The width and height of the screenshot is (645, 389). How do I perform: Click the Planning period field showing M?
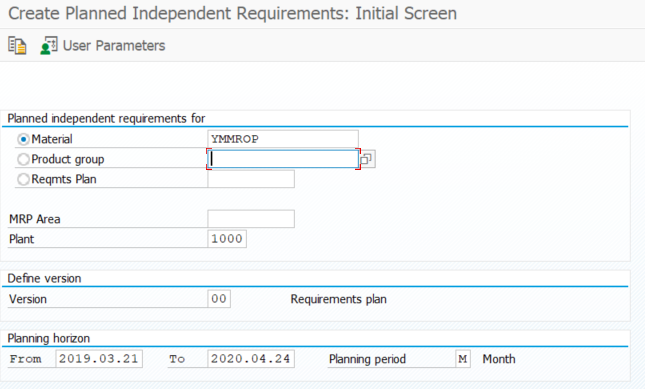463,359
